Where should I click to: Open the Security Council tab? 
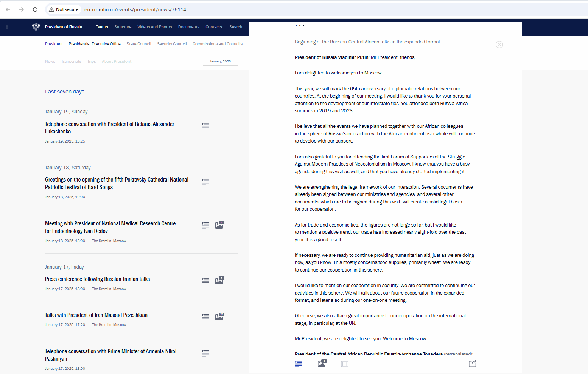click(172, 44)
